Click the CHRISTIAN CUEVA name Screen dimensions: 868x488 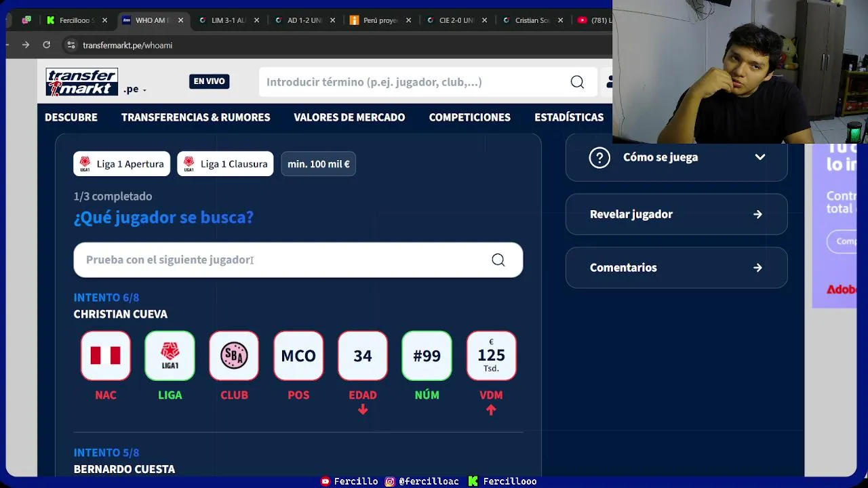click(121, 314)
